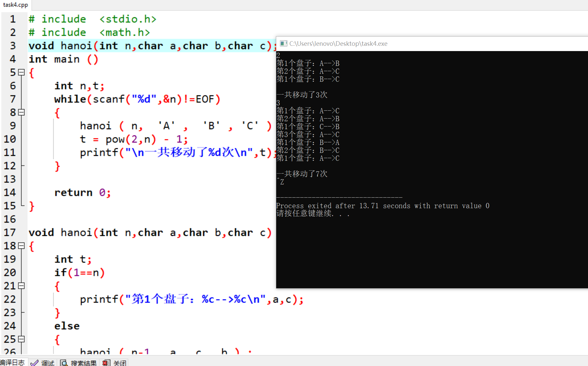This screenshot has height=366, width=588.
Task: Click line number 10 in the gutter
Action: pos(10,139)
